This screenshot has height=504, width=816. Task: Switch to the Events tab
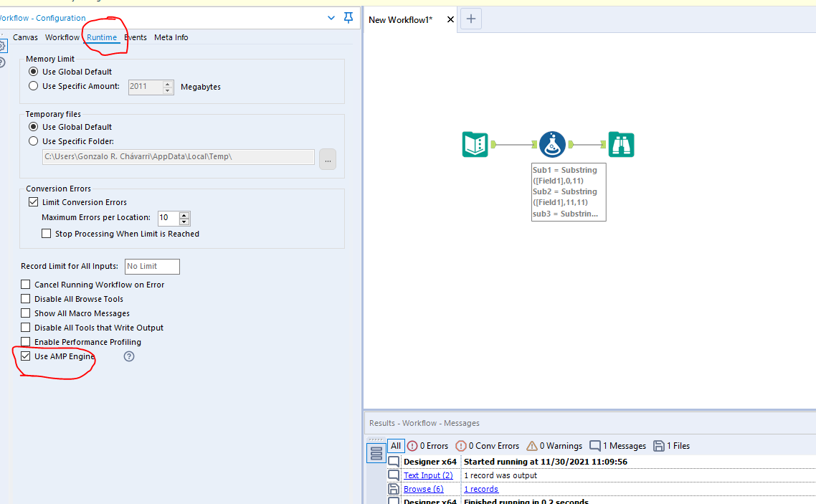pos(136,37)
